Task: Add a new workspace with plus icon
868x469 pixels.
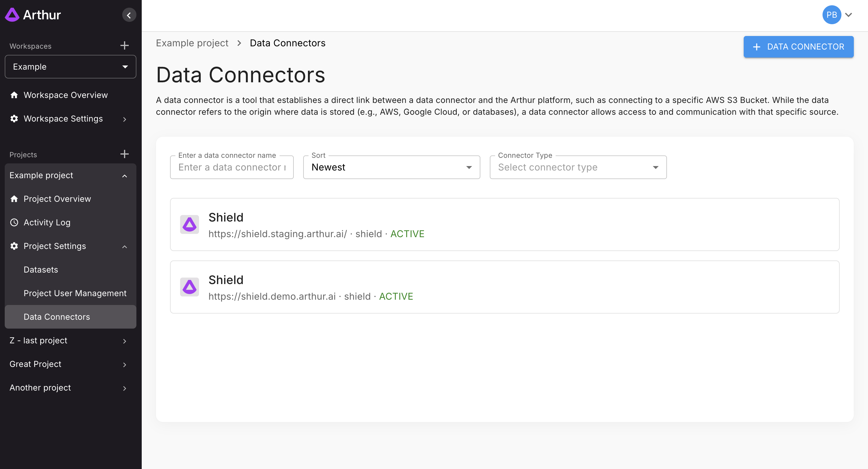Action: [125, 45]
